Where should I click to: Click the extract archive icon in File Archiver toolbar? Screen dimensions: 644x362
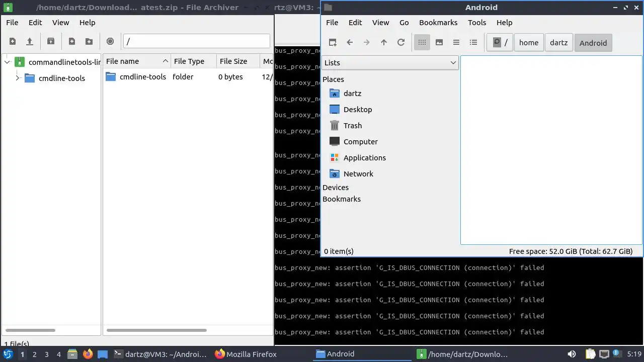pos(51,41)
